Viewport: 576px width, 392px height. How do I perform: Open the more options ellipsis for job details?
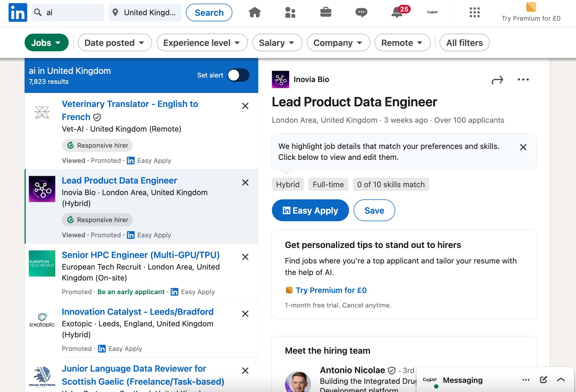click(x=523, y=80)
